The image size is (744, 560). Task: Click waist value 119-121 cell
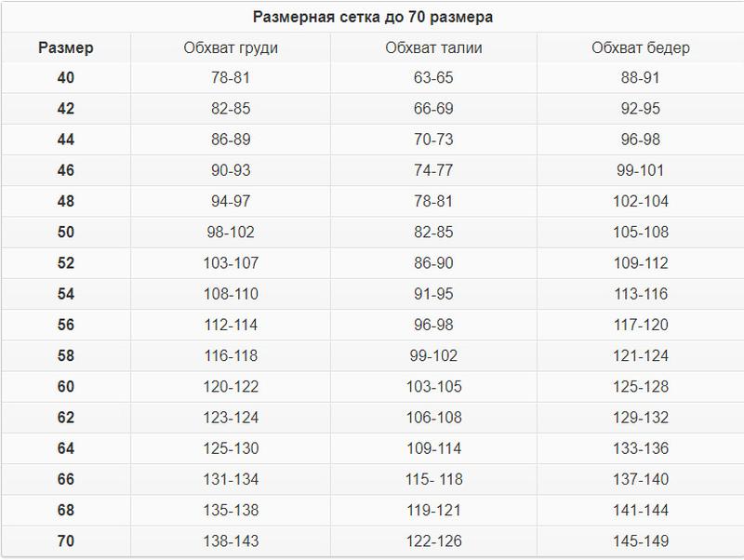433,511
